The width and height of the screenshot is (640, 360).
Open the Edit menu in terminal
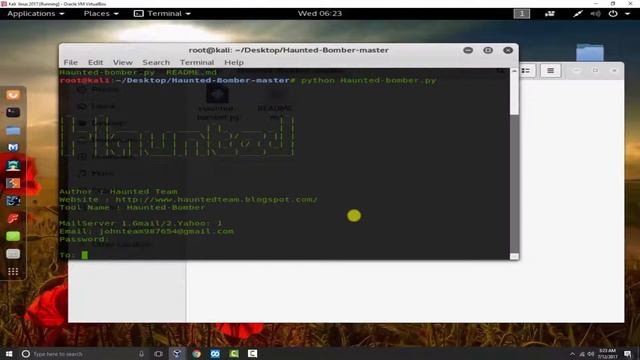point(96,62)
